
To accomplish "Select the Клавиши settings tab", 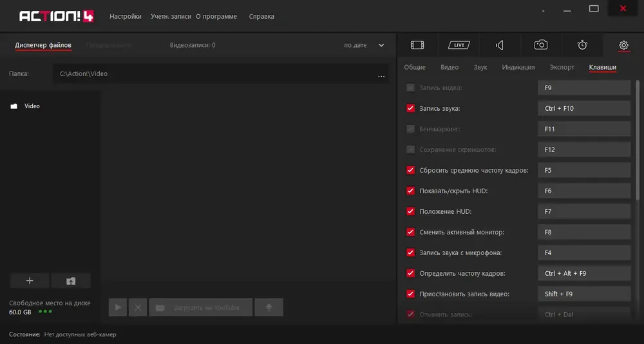I will click(x=603, y=67).
